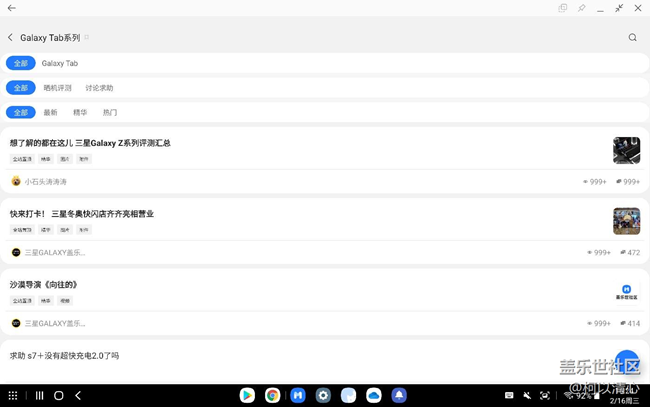Open Settings gear in taskbar
650x407 pixels.
pos(323,396)
